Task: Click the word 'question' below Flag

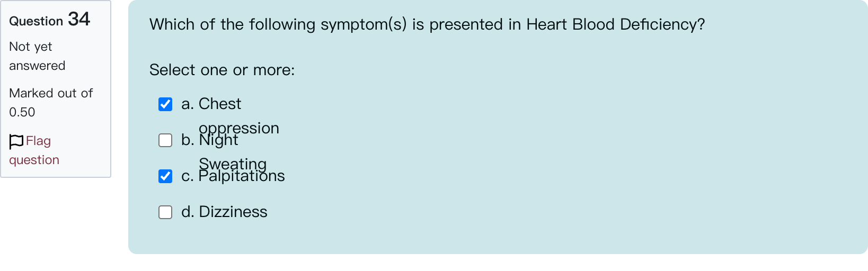Action: 34,160
